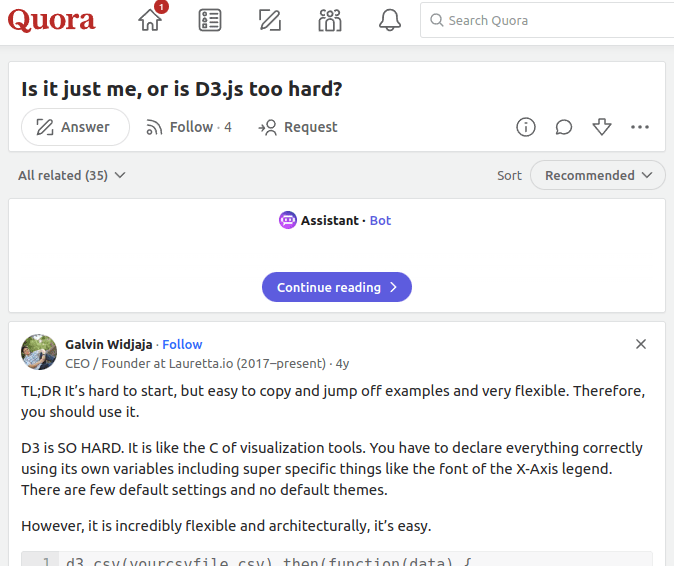Screen dimensions: 674x566
Task: Click the 'incredibly flexible and architecturally' sentence
Action: coord(226,526)
